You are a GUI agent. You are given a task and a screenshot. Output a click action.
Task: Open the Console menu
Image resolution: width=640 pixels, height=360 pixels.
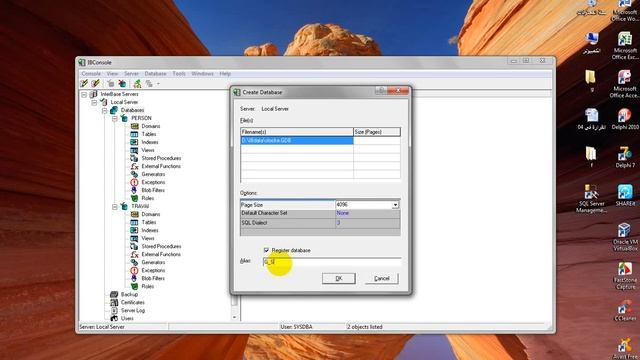click(x=91, y=73)
